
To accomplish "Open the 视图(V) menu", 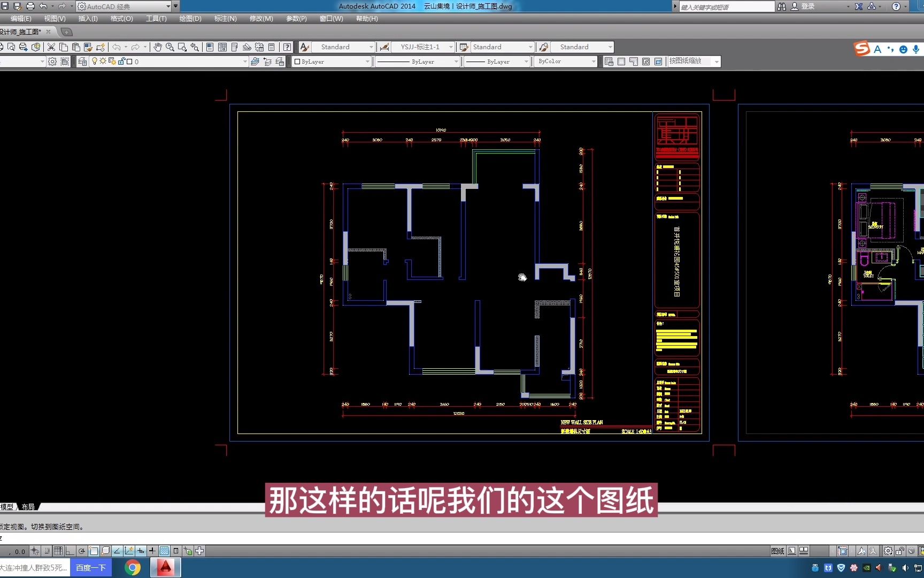I will pos(55,19).
